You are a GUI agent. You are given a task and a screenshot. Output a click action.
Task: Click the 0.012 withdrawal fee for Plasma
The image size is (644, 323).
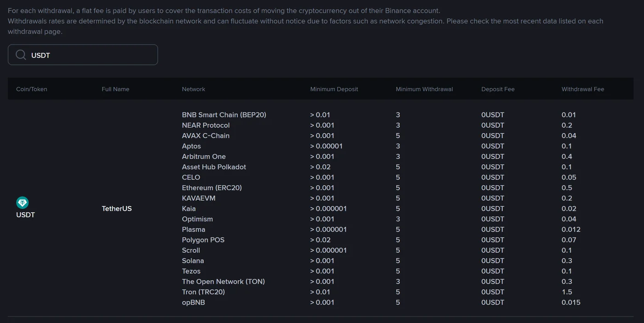click(571, 229)
